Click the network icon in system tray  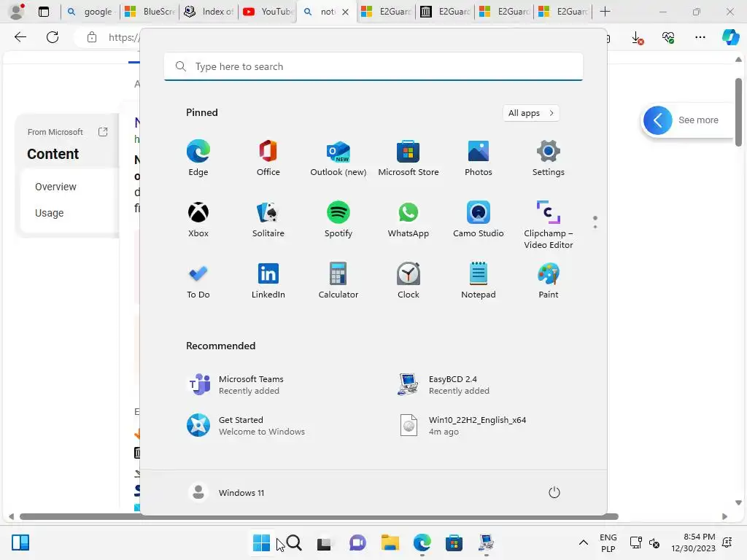tap(636, 542)
